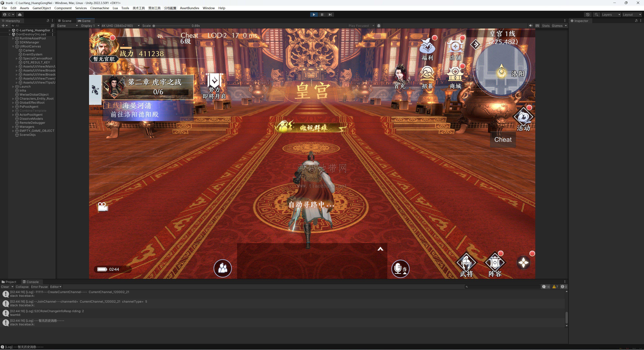Toggle Mute Audio in Game view
Screen dimensions: 644x350
530,26
